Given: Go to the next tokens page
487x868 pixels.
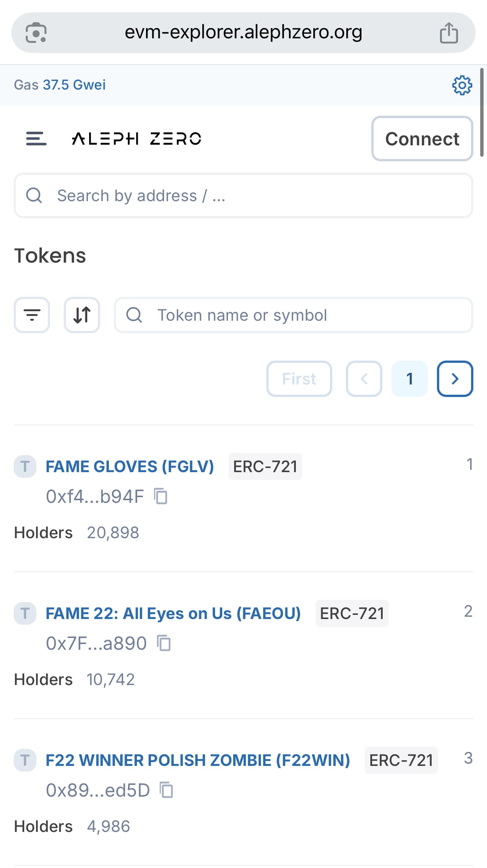Looking at the screenshot, I should coord(455,379).
